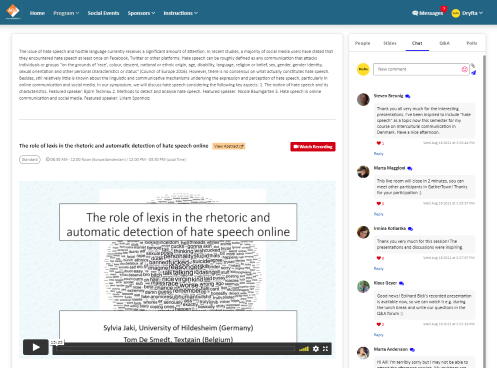Reply to Klaus Geyer's comment

click(378, 335)
